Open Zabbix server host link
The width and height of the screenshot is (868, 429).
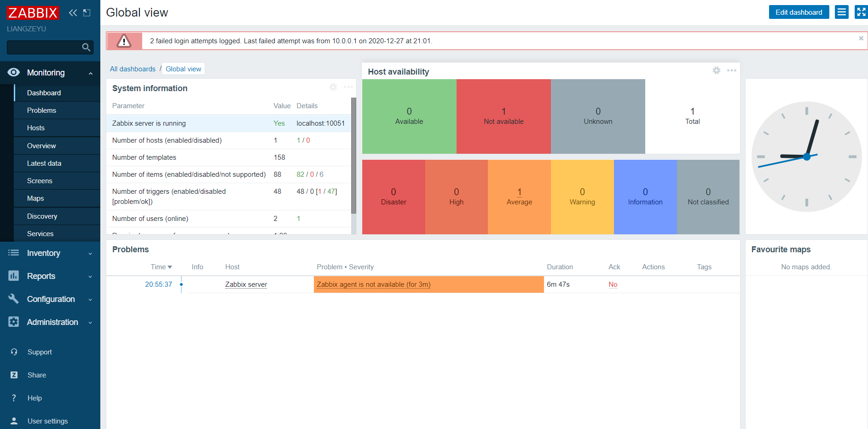246,284
